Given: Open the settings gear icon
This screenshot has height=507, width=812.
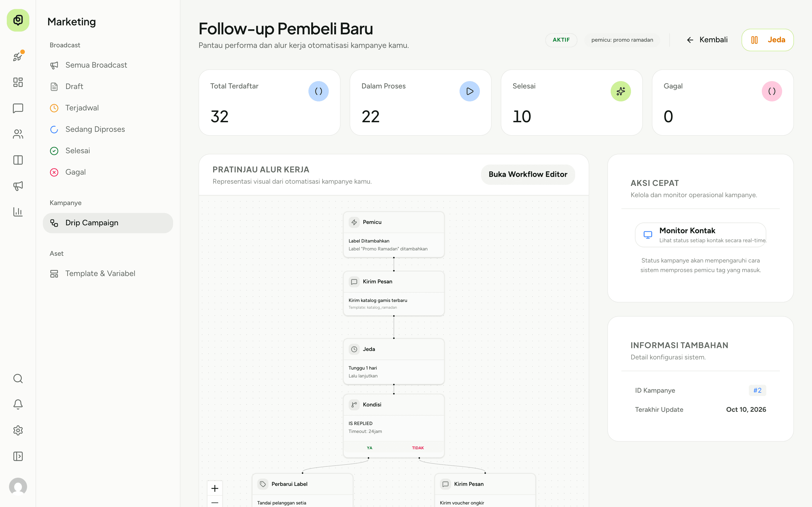Looking at the screenshot, I should (x=18, y=430).
